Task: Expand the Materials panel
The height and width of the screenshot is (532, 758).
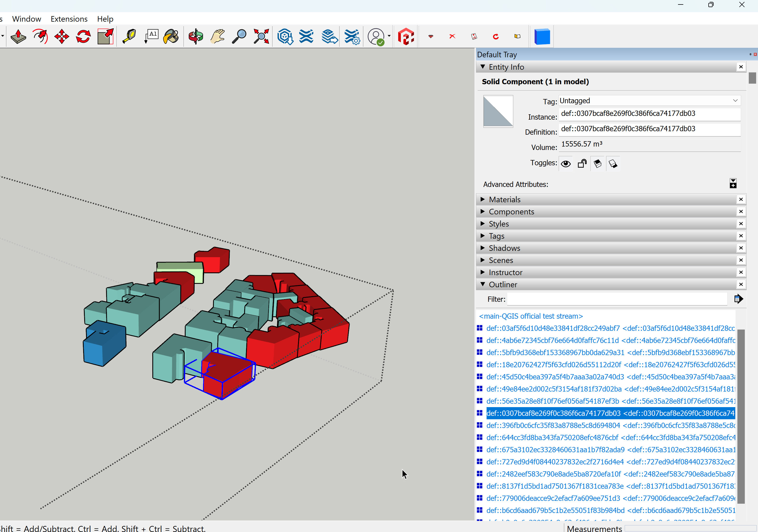Action: (x=505, y=199)
